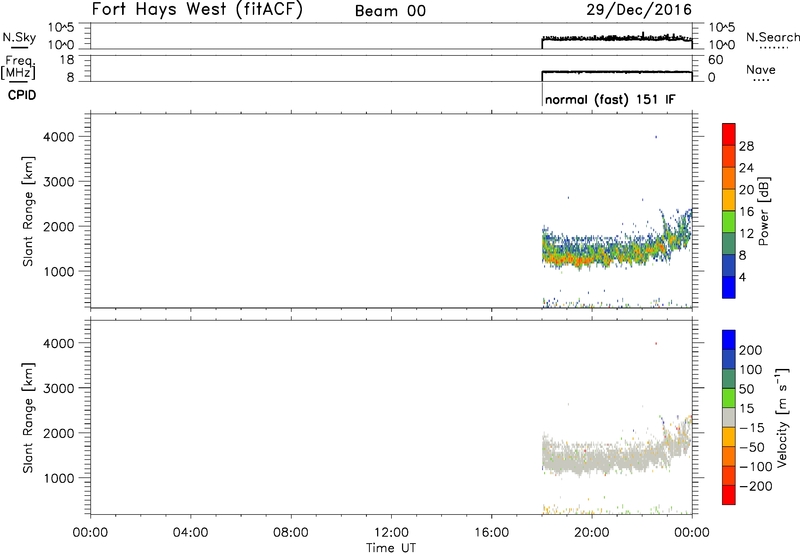Click the 'normal (fast) 151 IF' mode text
The image size is (800, 554).
[x=610, y=99]
